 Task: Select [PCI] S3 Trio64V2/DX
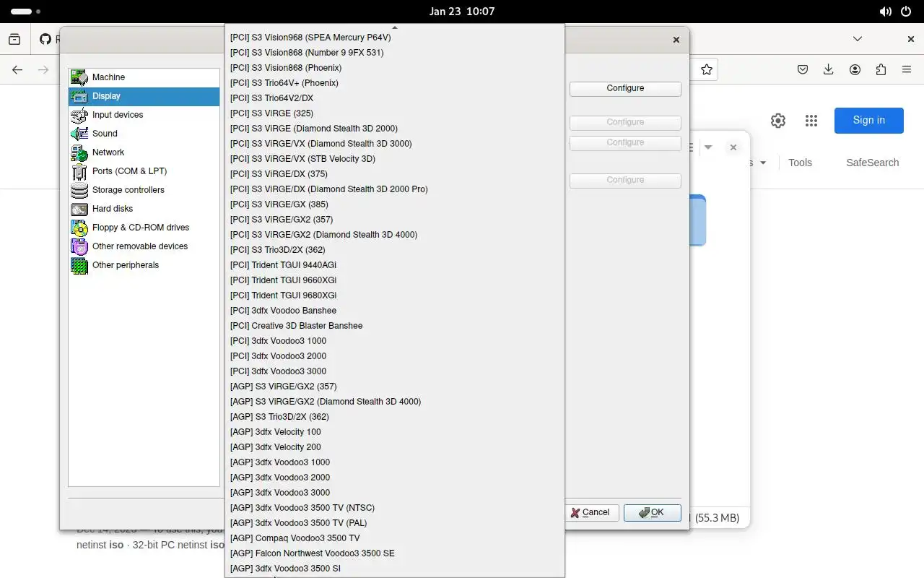click(x=395, y=98)
